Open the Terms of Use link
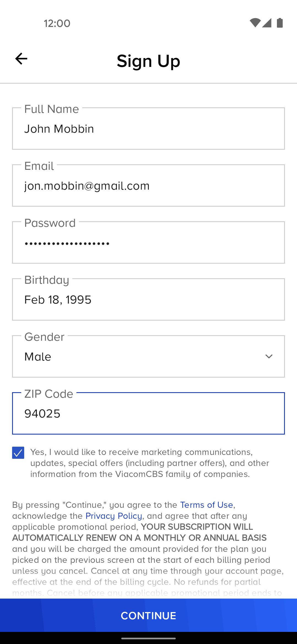297x644 pixels. point(207,505)
